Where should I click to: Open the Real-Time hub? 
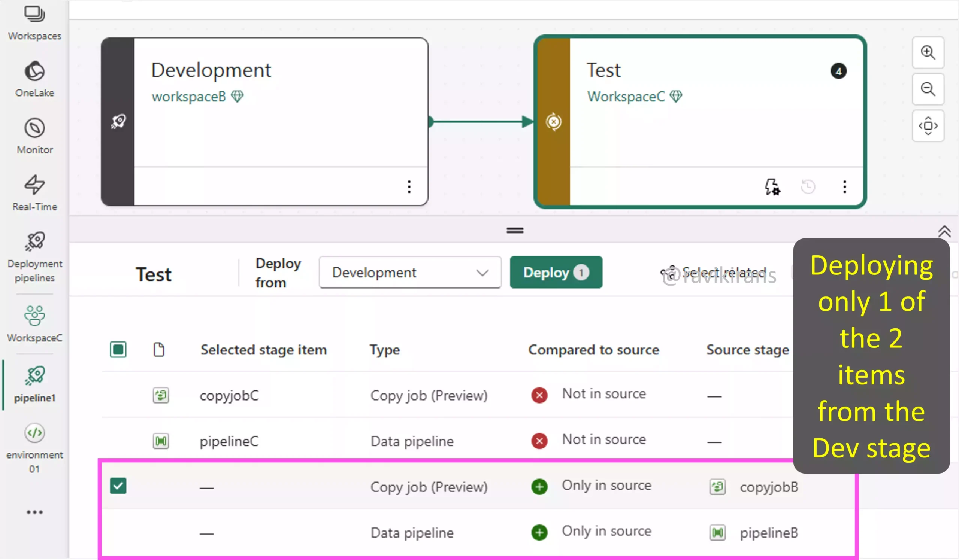(34, 193)
